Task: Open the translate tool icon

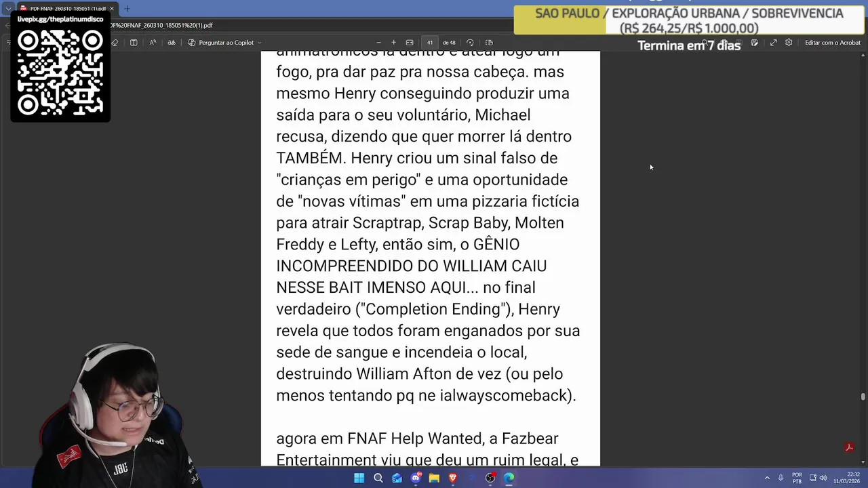Action: [172, 43]
